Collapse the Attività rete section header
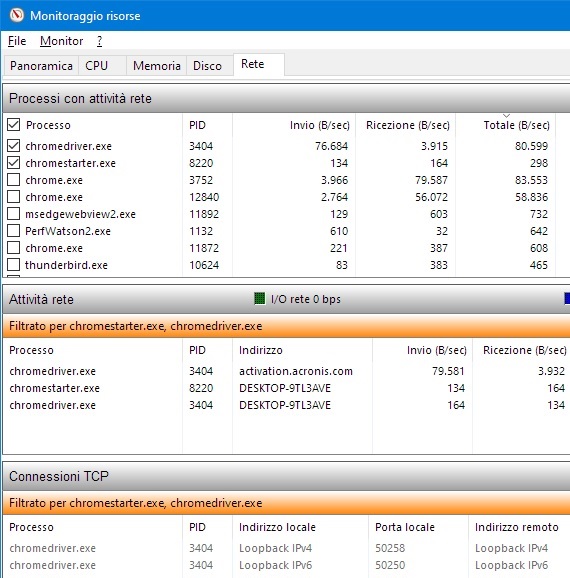 [x=286, y=299]
